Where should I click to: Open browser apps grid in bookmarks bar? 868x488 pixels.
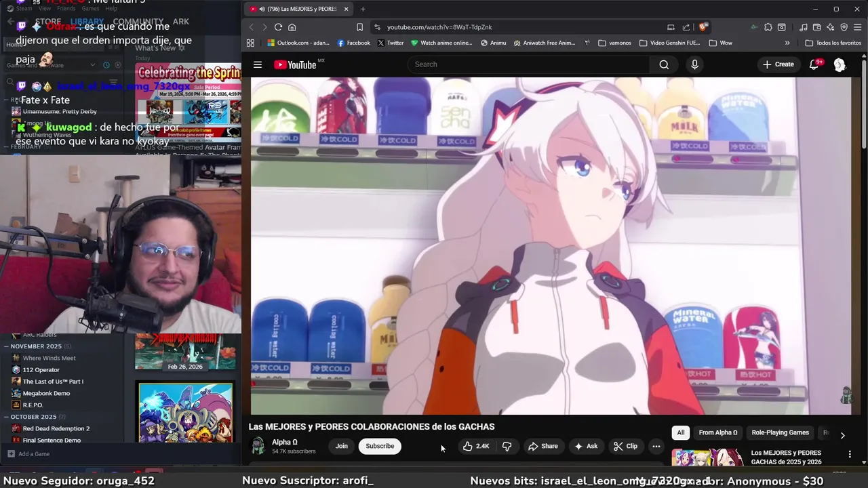(x=250, y=43)
